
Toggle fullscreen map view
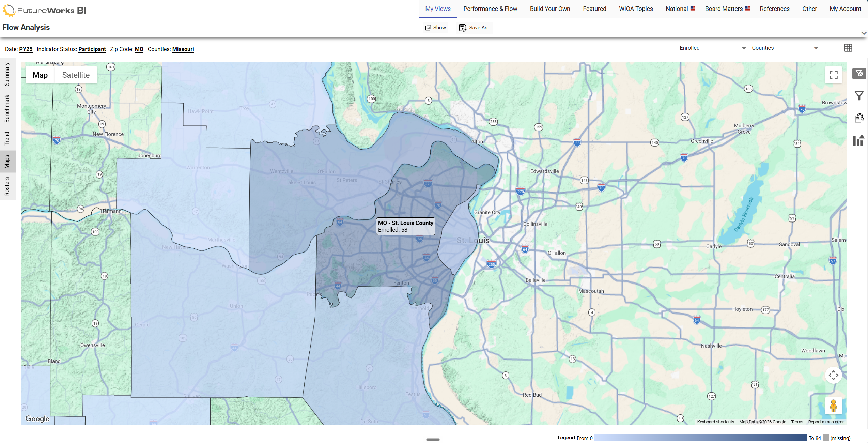tap(834, 75)
